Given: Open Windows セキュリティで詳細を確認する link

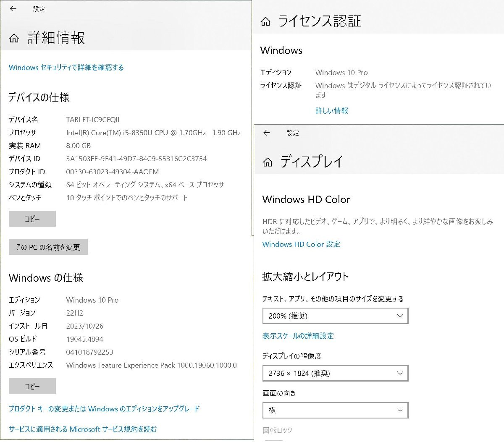Looking at the screenshot, I should pos(66,68).
